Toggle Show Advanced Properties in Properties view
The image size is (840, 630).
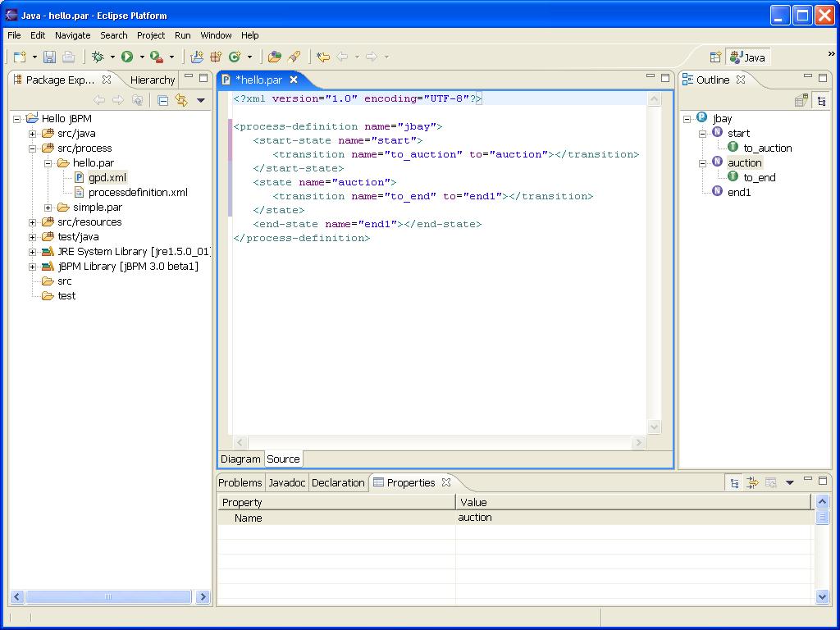753,482
